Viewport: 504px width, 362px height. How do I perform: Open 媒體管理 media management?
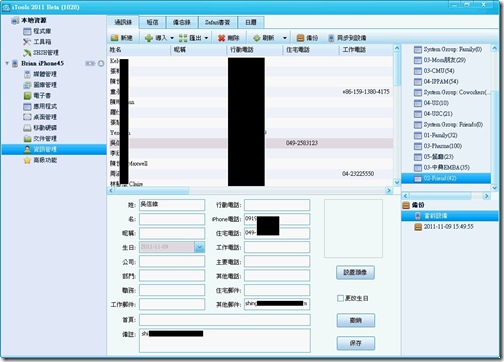[x=41, y=74]
